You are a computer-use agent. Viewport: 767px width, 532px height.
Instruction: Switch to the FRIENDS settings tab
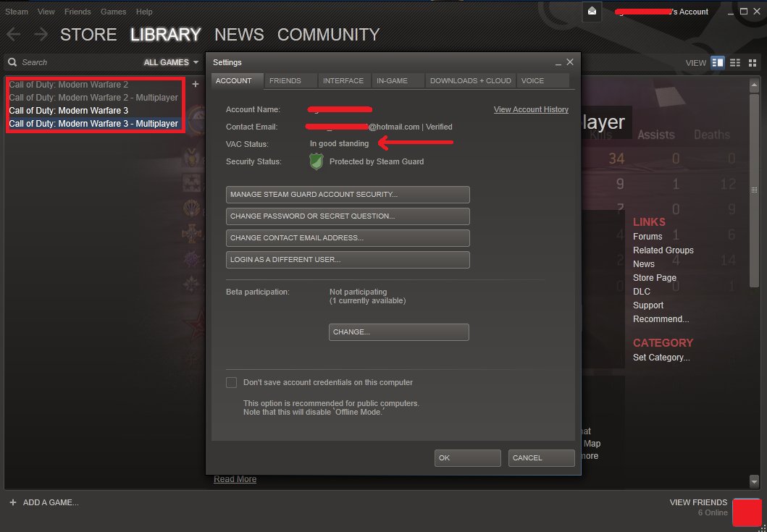point(290,80)
